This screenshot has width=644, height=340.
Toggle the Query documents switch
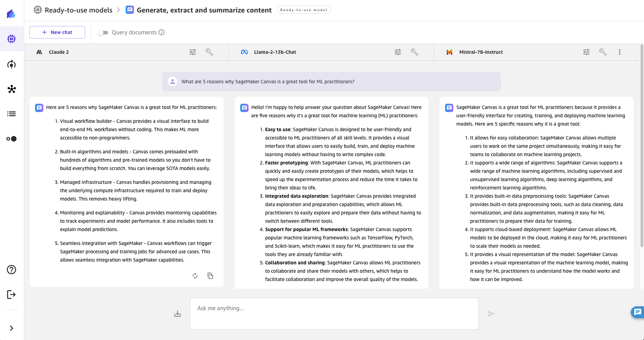pyautogui.click(x=103, y=33)
